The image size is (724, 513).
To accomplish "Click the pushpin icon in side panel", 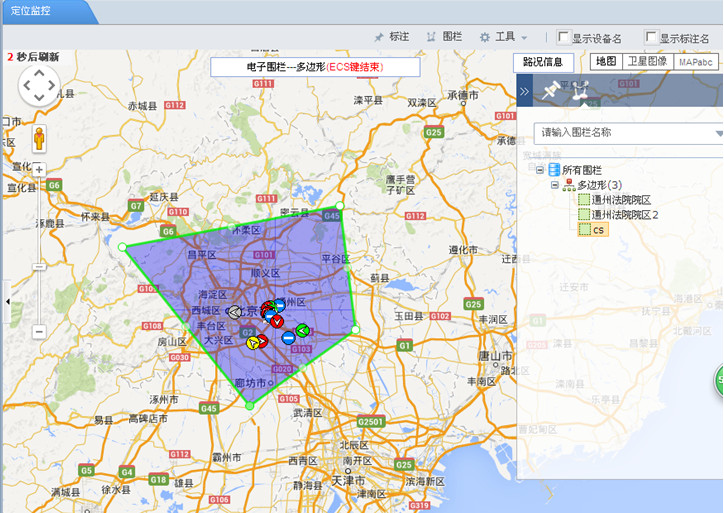I will (549, 91).
